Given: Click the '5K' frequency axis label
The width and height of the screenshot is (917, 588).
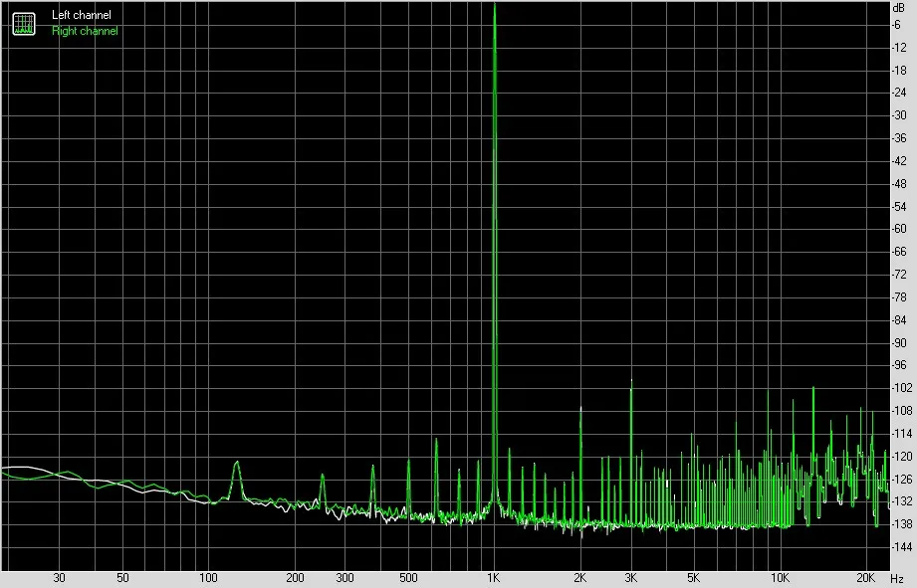Looking at the screenshot, I should [x=694, y=578].
